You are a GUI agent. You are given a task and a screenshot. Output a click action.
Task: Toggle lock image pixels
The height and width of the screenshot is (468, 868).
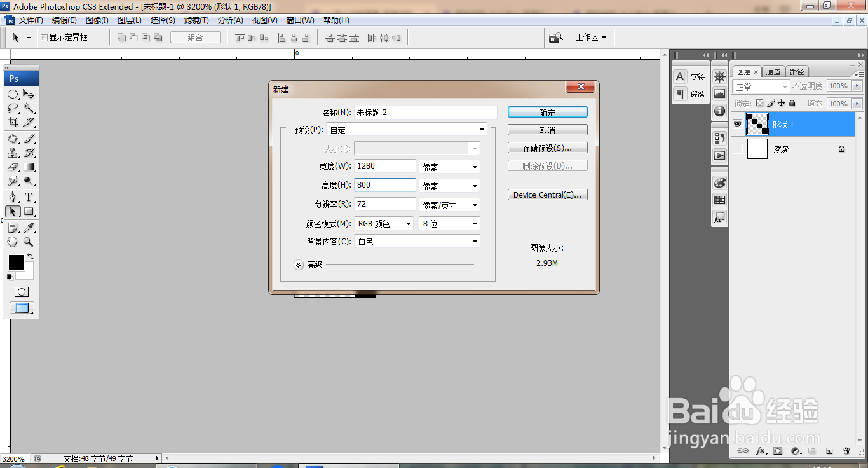[771, 103]
